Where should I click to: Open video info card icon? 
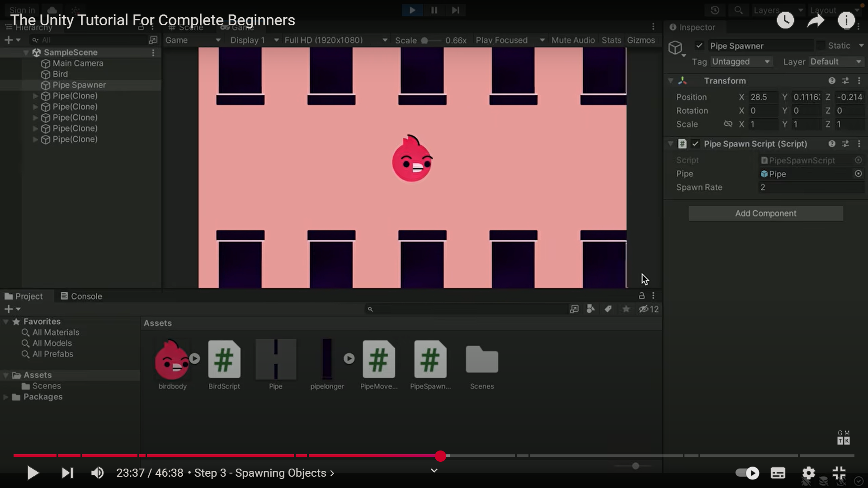point(846,20)
